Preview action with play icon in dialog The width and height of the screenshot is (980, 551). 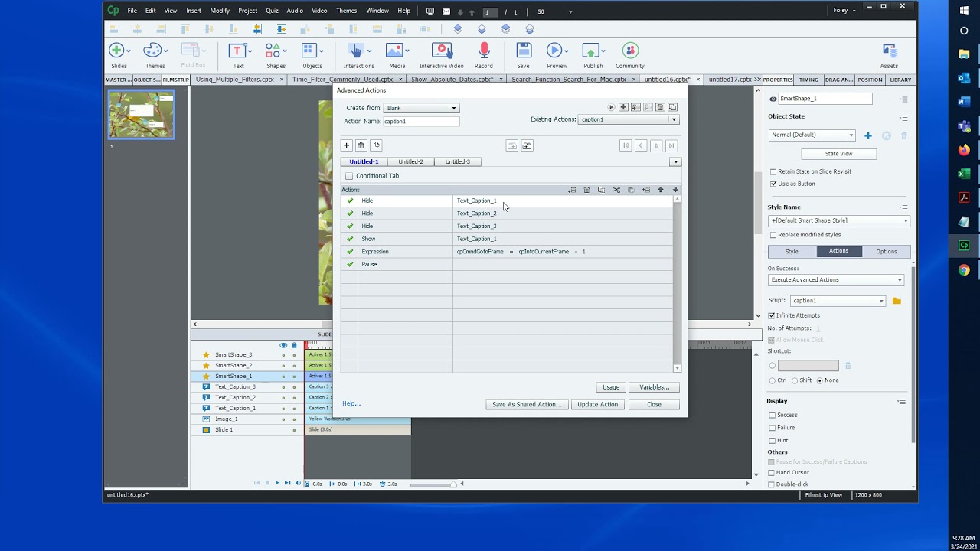(611, 107)
